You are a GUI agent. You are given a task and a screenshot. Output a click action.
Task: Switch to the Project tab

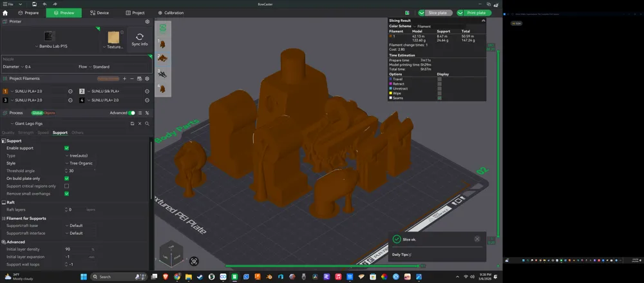(x=135, y=13)
